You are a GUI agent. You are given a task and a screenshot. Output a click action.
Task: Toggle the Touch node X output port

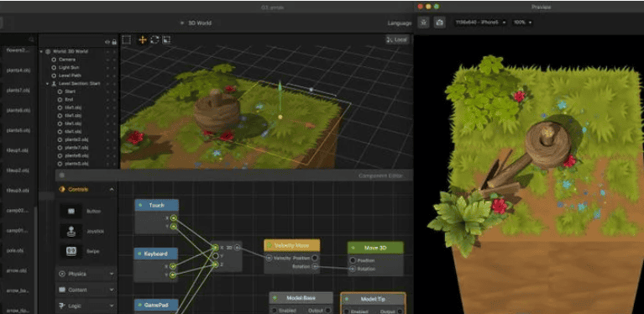pyautogui.click(x=174, y=218)
